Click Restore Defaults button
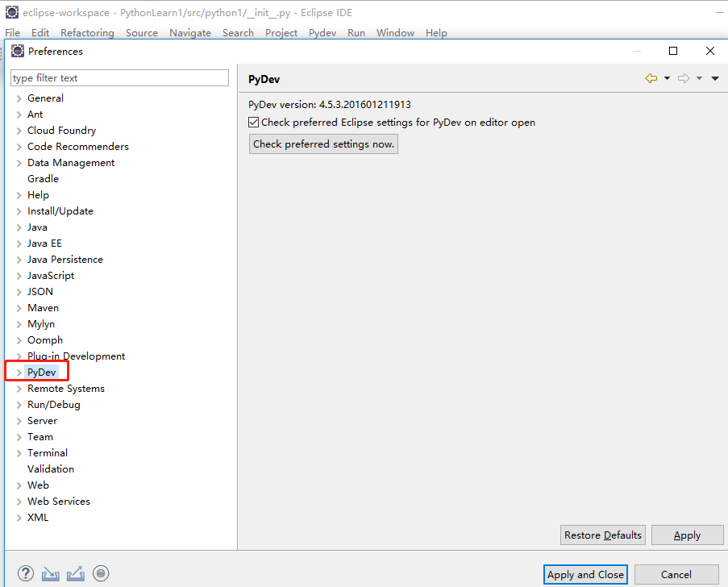 pos(603,535)
